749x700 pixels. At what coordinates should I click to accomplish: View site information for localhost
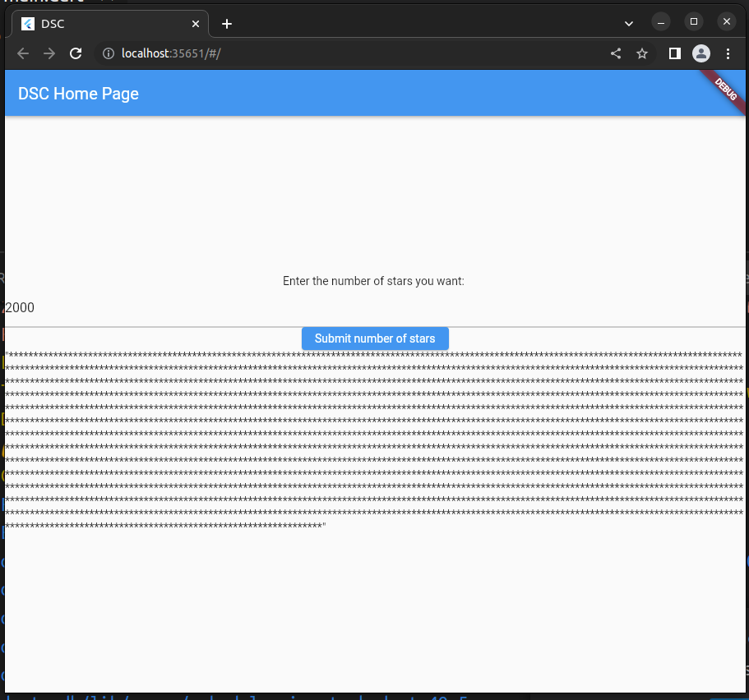pyautogui.click(x=108, y=53)
